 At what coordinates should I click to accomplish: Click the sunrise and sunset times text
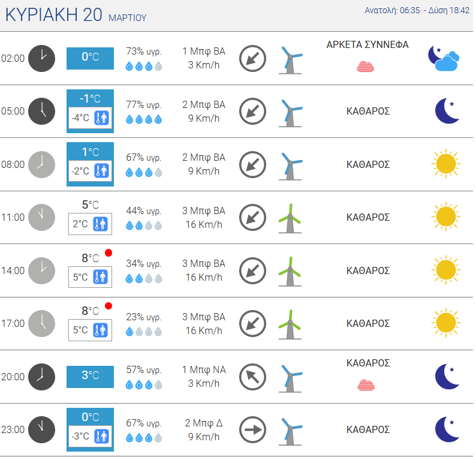click(417, 10)
